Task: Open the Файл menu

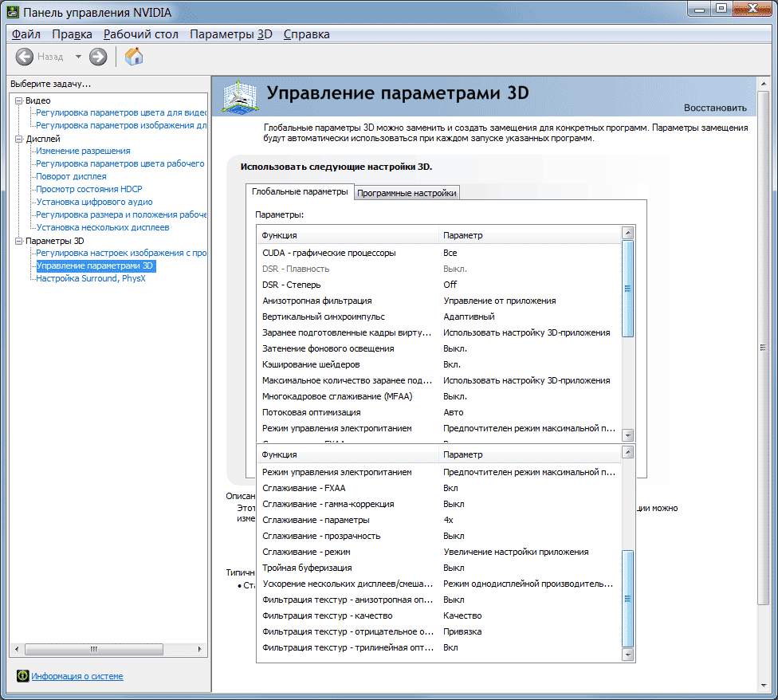Action: 26,34
